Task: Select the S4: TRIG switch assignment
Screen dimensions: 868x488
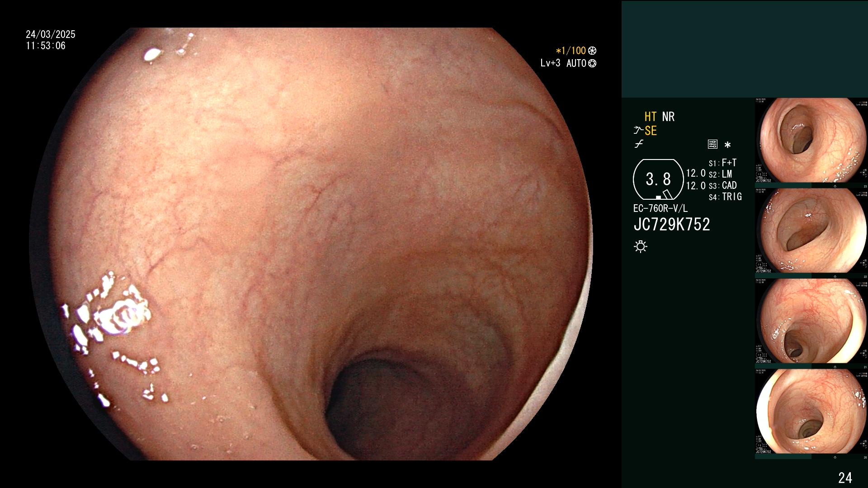Action: (726, 197)
